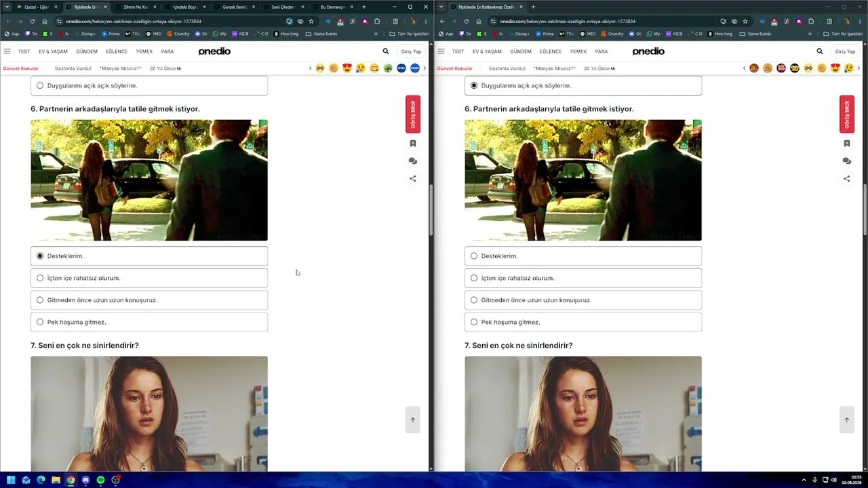This screenshot has height=488, width=868.
Task: Open the TEST menu in the left window
Action: click(24, 52)
